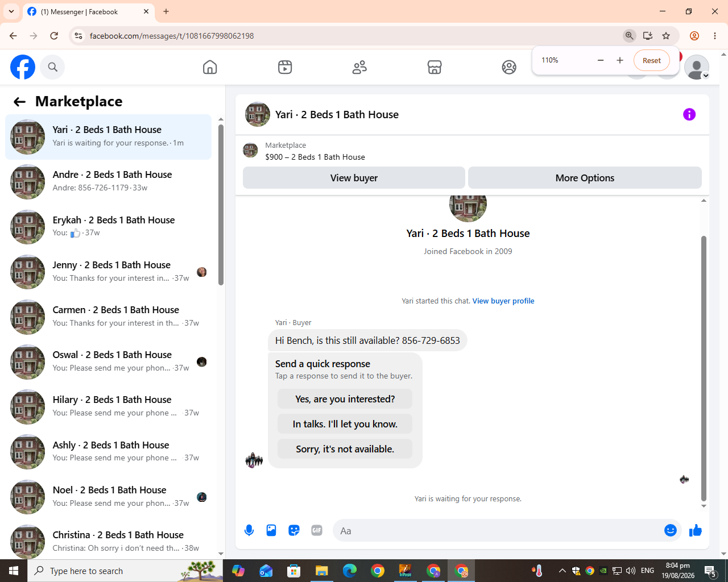The height and width of the screenshot is (582, 728).
Task: Go back from Marketplace chats
Action: [19, 102]
